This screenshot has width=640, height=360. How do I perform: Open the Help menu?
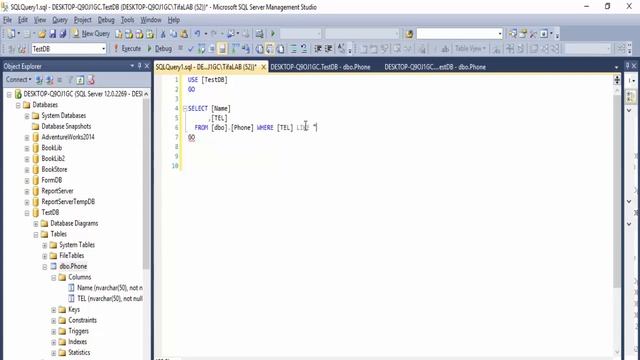pyautogui.click(x=174, y=20)
